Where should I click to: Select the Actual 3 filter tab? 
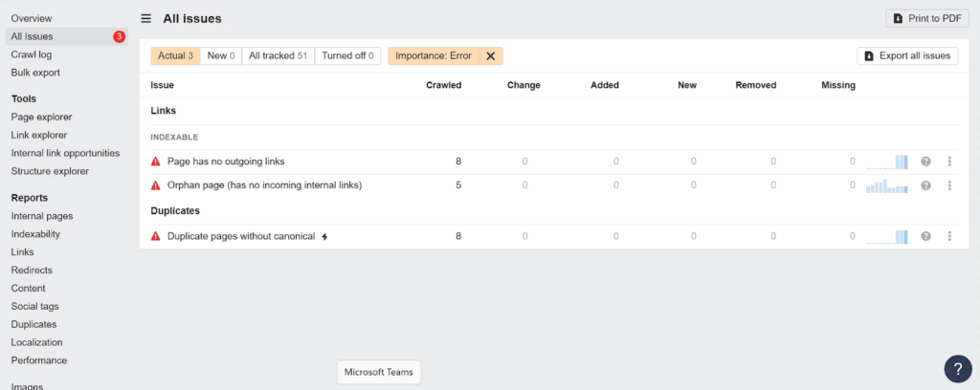[x=176, y=56]
